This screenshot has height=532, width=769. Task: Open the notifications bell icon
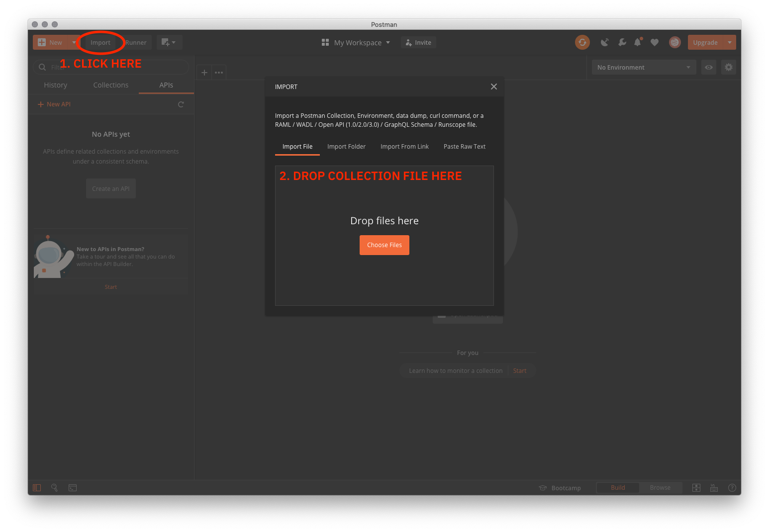click(x=638, y=42)
